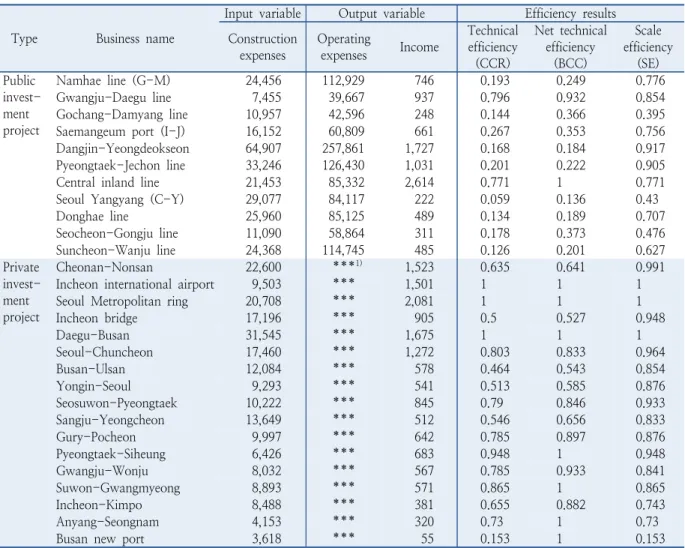The height and width of the screenshot is (548, 685).
Task: Select the 'Business name' column header
Action: (135, 39)
